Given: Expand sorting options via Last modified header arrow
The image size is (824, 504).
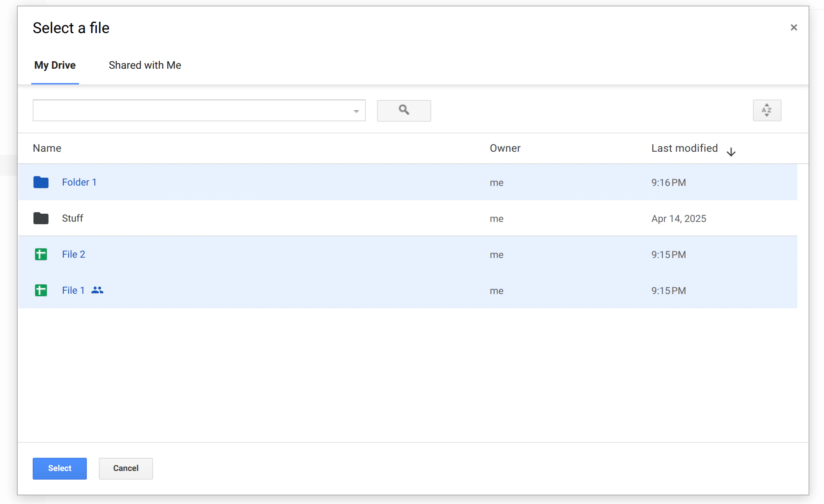Looking at the screenshot, I should 731,151.
